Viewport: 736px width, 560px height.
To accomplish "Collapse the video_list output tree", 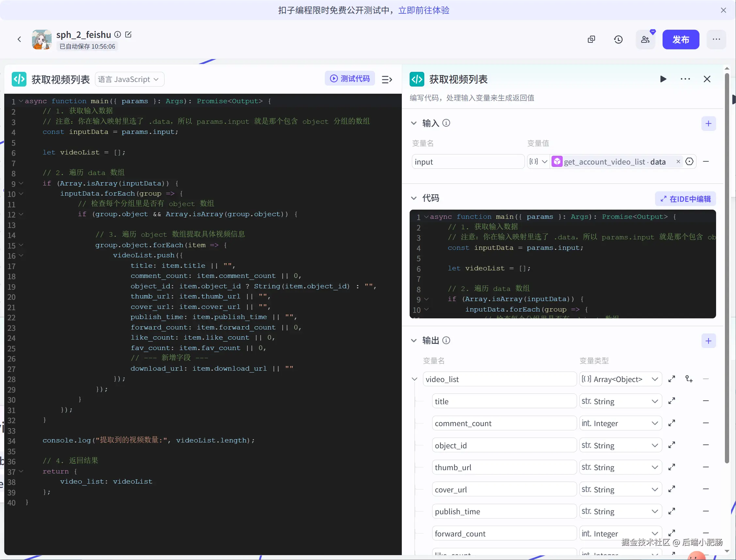I will (x=415, y=379).
